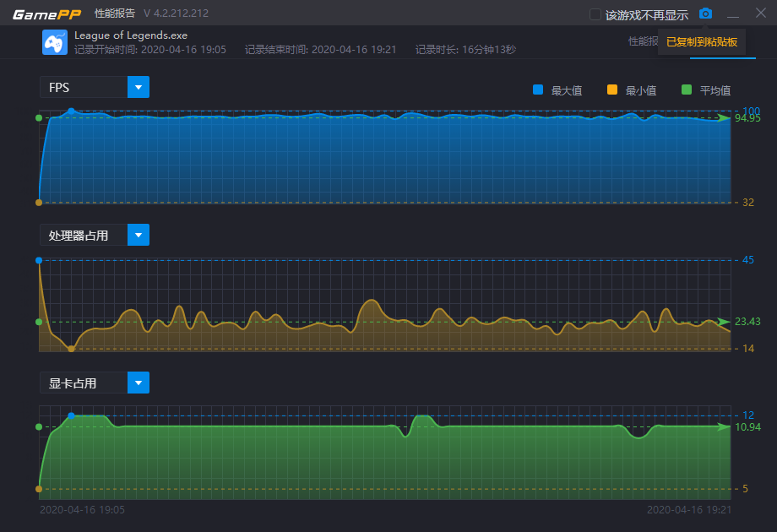Screen dimensions: 777x532
Task: Minimize the GamePP report window
Action: (x=733, y=14)
